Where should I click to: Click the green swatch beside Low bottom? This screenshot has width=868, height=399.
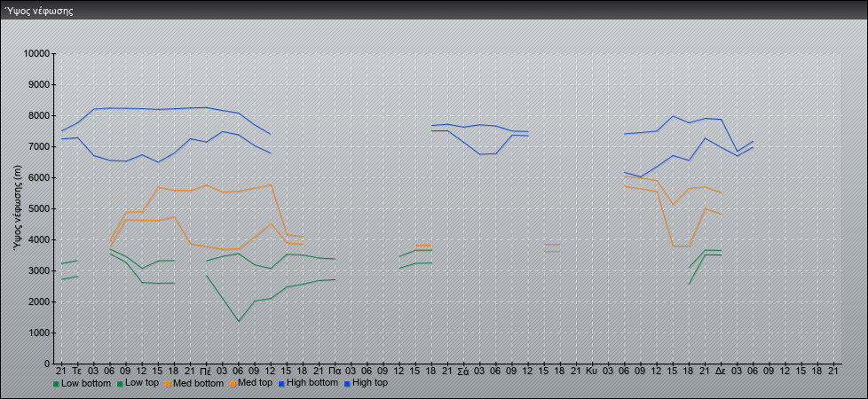[56, 384]
